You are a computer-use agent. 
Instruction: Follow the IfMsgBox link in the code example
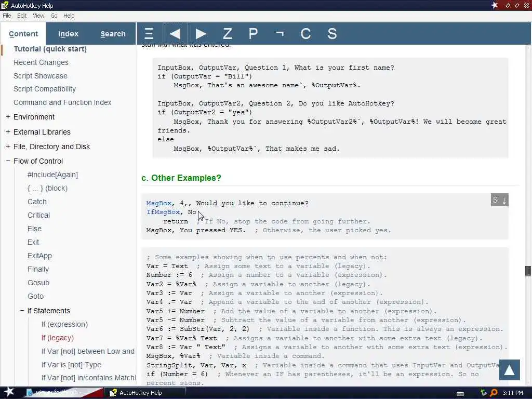pyautogui.click(x=163, y=212)
